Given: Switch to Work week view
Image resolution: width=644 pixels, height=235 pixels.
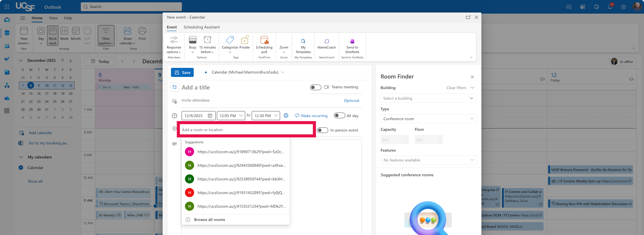Looking at the screenshot, I should click(53, 35).
